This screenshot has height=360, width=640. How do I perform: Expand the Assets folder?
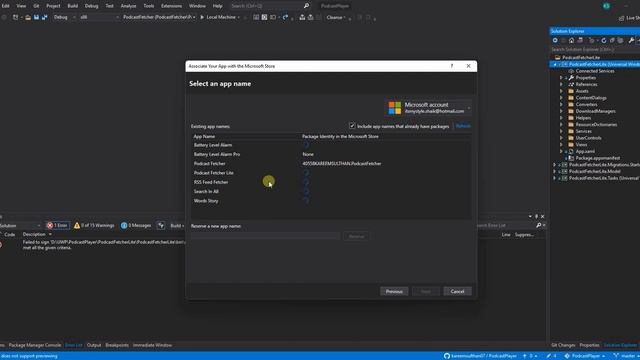point(561,91)
